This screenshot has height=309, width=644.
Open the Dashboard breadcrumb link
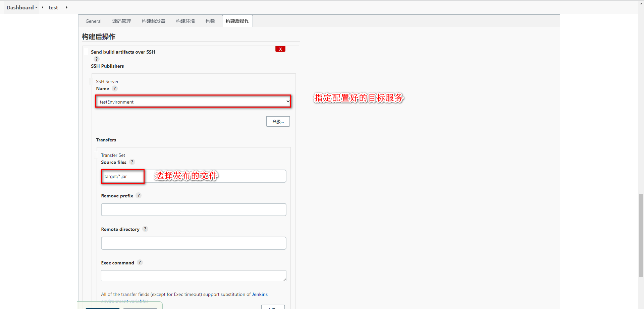pos(20,7)
